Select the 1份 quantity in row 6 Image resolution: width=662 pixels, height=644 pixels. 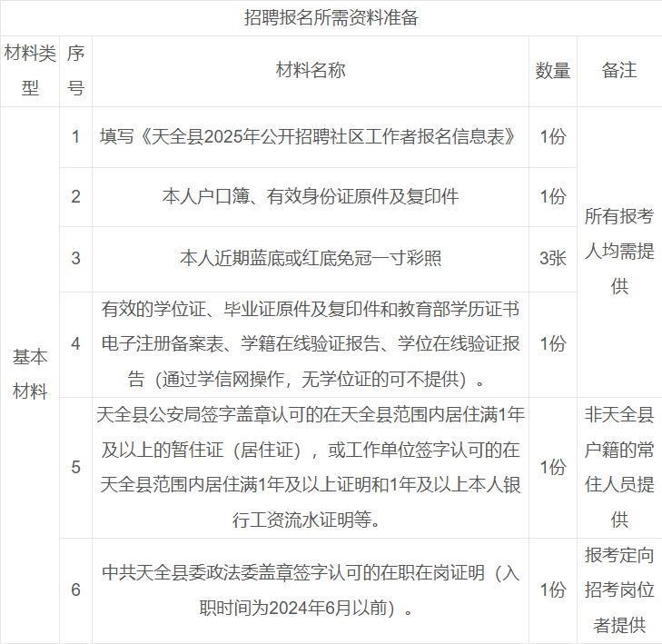click(552, 590)
